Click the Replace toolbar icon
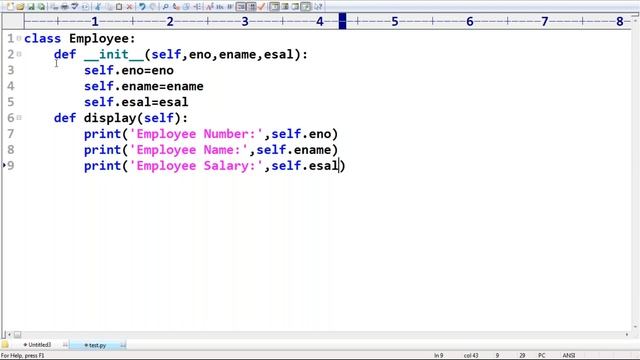This screenshot has height=360, width=640. point(176,7)
